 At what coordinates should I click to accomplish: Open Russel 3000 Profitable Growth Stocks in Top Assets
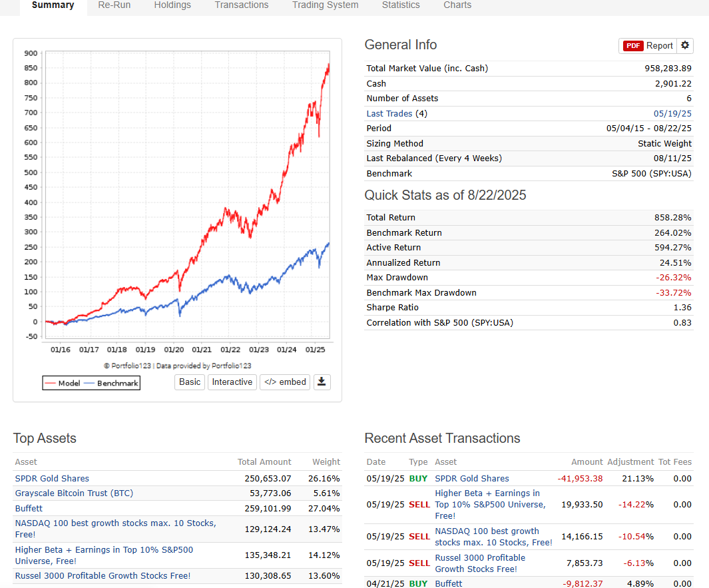click(103, 576)
